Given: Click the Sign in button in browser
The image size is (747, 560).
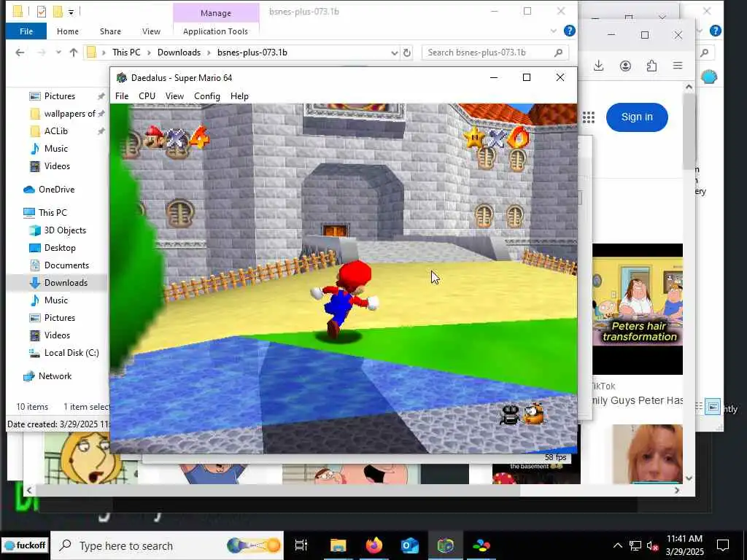Looking at the screenshot, I should 637,117.
